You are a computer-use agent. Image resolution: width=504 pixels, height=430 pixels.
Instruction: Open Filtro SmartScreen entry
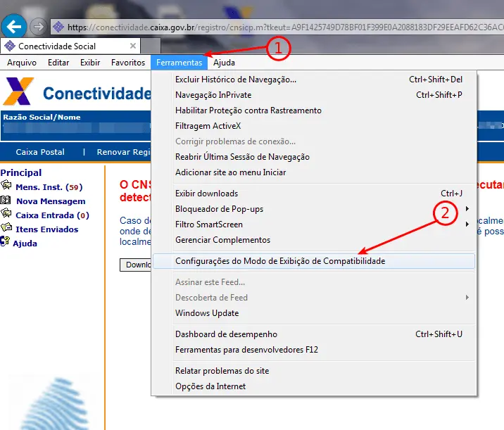pos(314,225)
